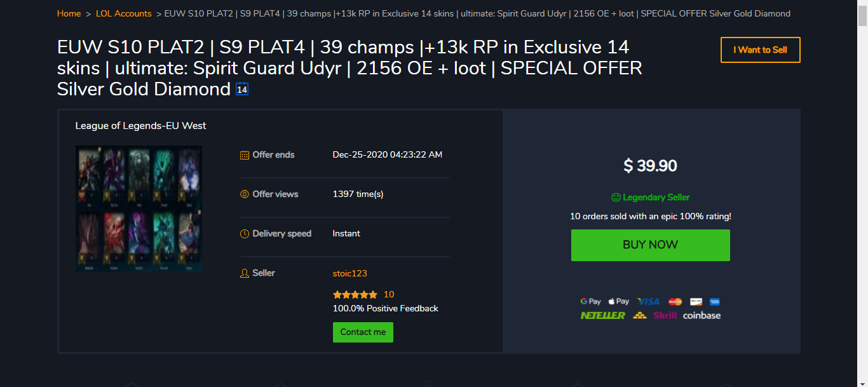The width and height of the screenshot is (868, 387).
Task: Click the VISA payment logo
Action: [x=649, y=301]
